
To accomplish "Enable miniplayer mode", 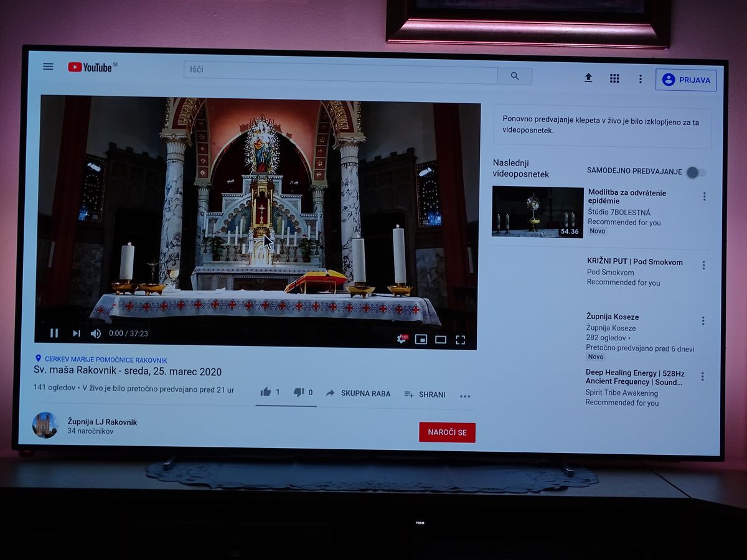I will click(421, 339).
